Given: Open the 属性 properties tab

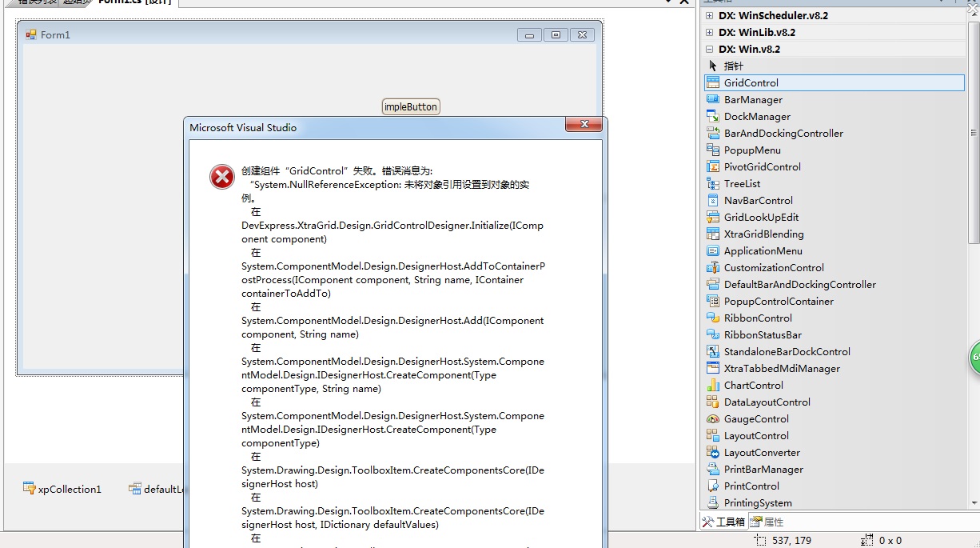Looking at the screenshot, I should pyautogui.click(x=767, y=522).
